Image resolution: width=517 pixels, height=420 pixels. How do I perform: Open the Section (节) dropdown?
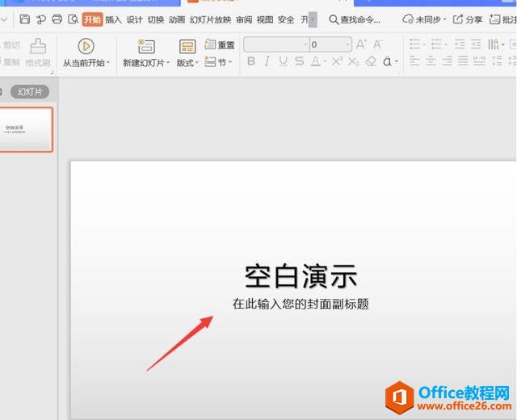219,61
